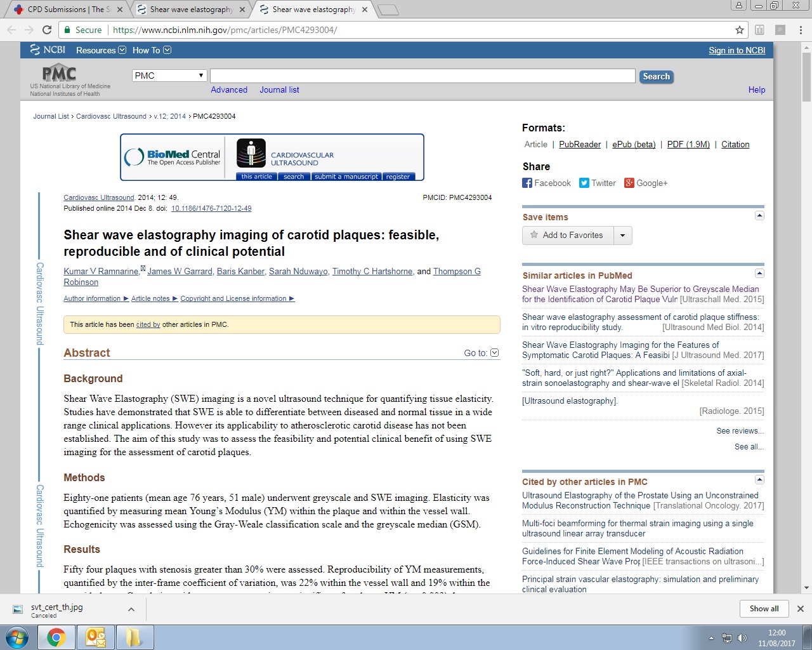Reload the page using the refresh icon
Image resolution: width=812 pixels, height=650 pixels.
tap(47, 30)
